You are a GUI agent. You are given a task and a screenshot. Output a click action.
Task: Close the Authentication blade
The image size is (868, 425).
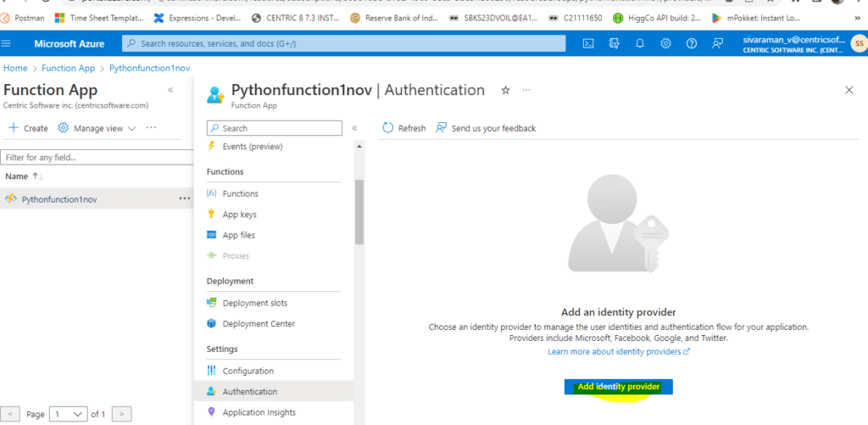[x=849, y=90]
